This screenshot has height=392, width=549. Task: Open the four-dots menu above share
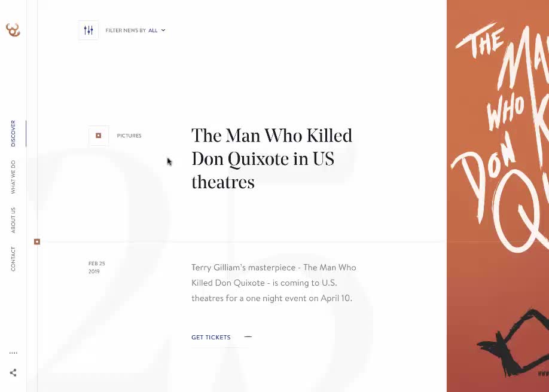(13, 353)
